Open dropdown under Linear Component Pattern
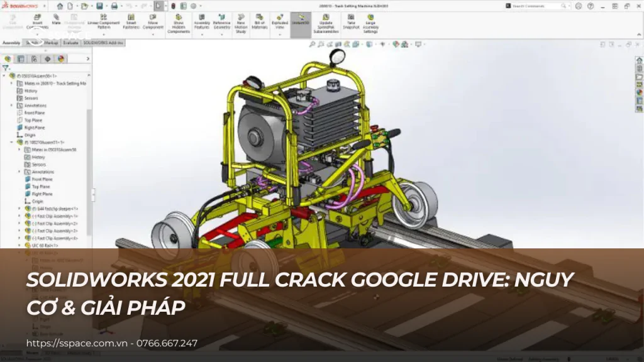 pos(104,34)
